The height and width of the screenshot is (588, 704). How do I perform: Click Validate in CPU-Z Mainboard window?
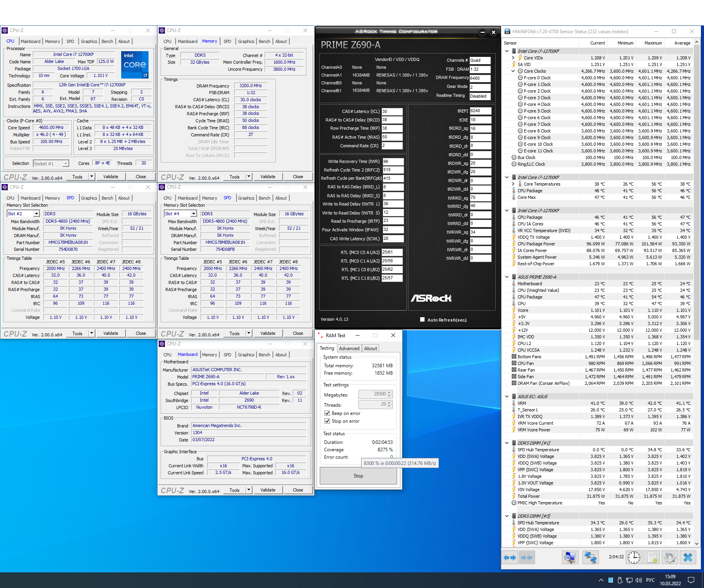(268, 490)
